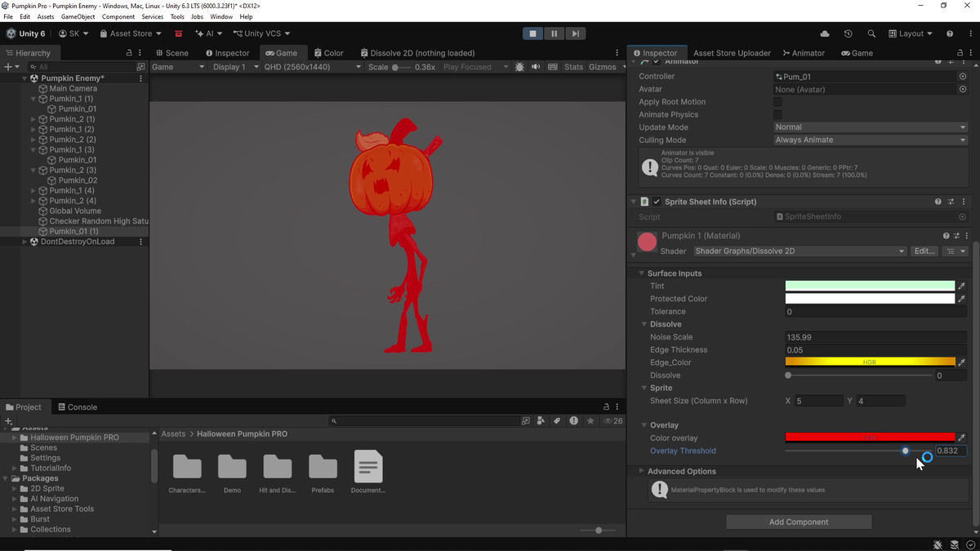Open Unity cloud services icon
980x551 pixels.
point(825,33)
